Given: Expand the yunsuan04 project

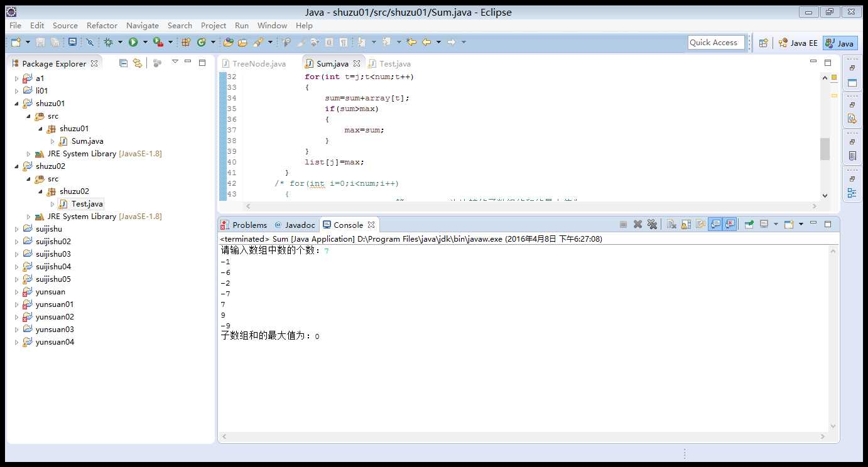Looking at the screenshot, I should [x=17, y=342].
